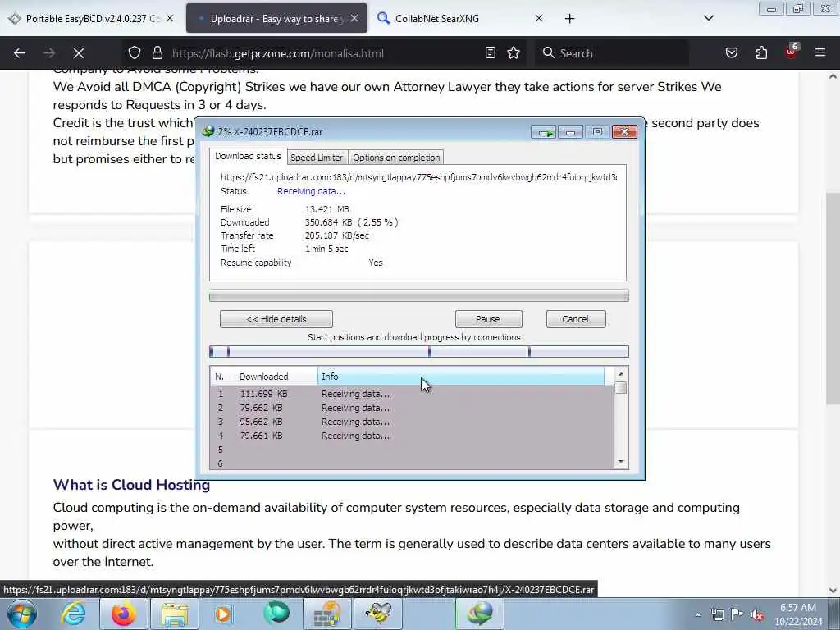Click the green round app icon in taskbar
The width and height of the screenshot is (840, 630).
point(276,614)
